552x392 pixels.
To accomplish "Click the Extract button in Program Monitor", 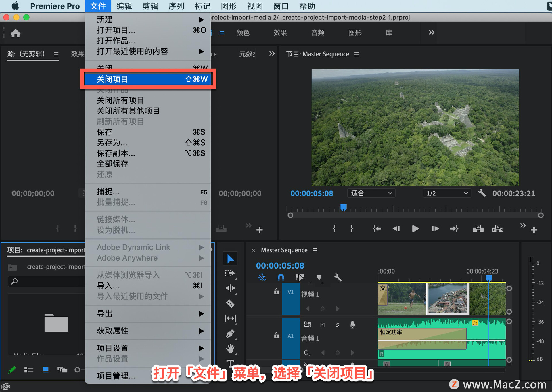I will (x=498, y=229).
